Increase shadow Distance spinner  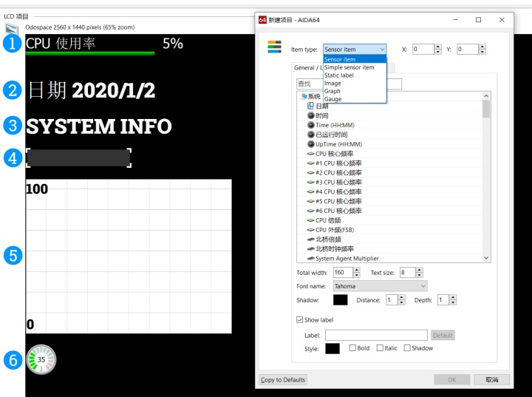click(402, 297)
